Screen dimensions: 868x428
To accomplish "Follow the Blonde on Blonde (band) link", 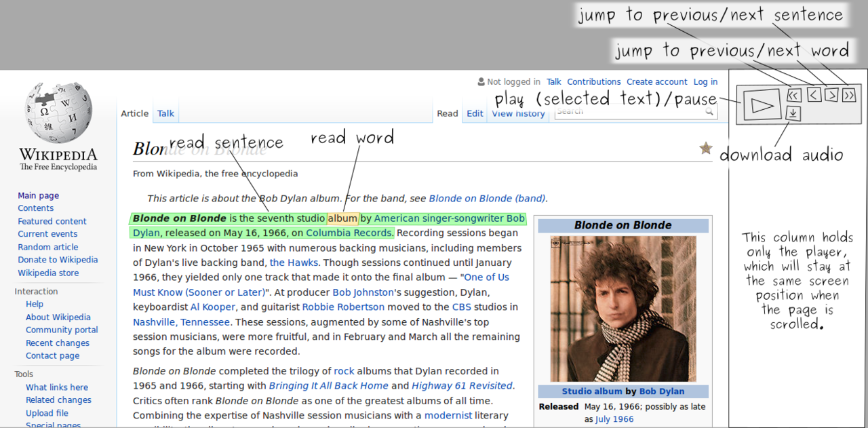I will coord(487,199).
